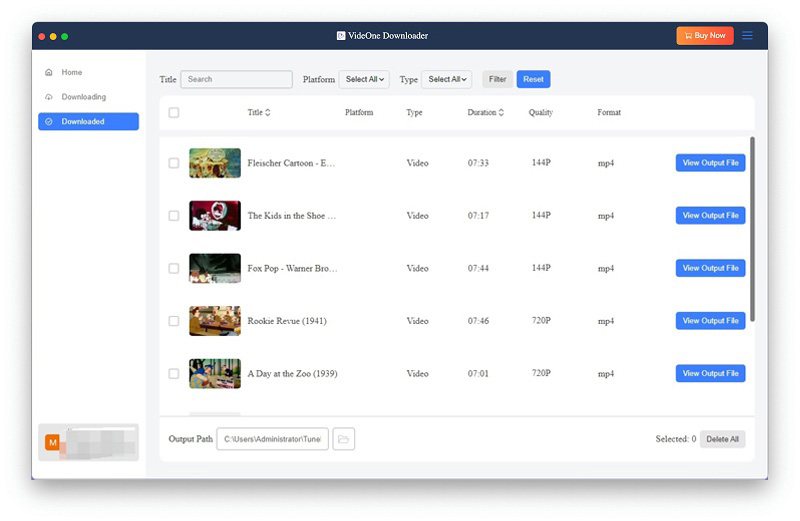The width and height of the screenshot is (800, 521).
Task: Click the Title column sort arrows
Action: coord(268,113)
